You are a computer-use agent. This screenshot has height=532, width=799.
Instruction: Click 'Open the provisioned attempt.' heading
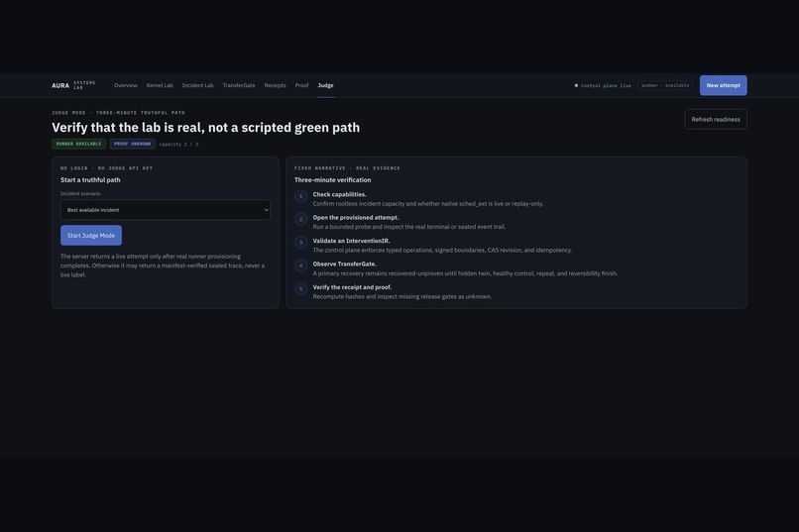coord(356,217)
